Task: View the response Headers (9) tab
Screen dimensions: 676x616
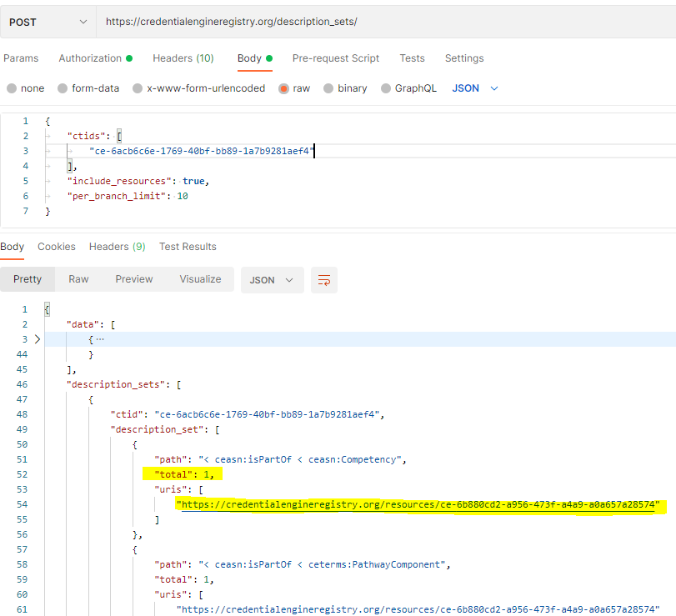Action: pyautogui.click(x=118, y=247)
